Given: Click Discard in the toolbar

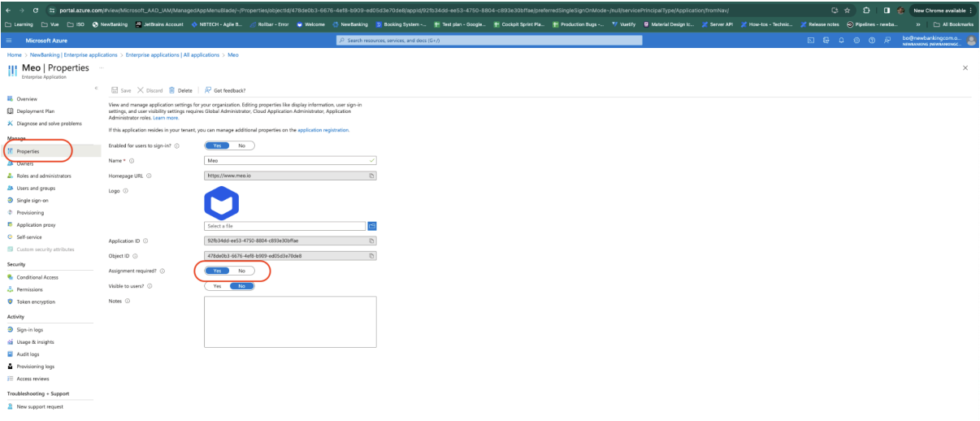Looking at the screenshot, I should 150,90.
